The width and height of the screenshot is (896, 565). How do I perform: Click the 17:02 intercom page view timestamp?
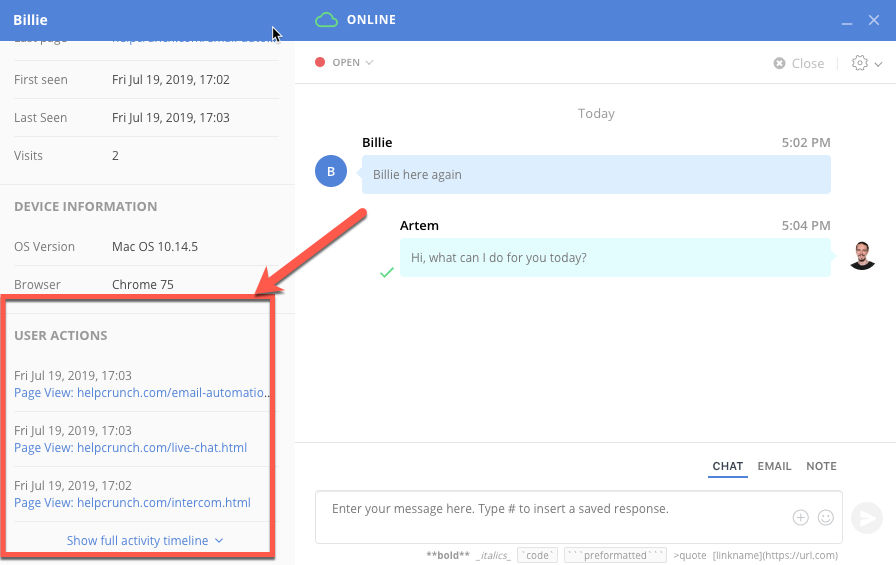[73, 486]
